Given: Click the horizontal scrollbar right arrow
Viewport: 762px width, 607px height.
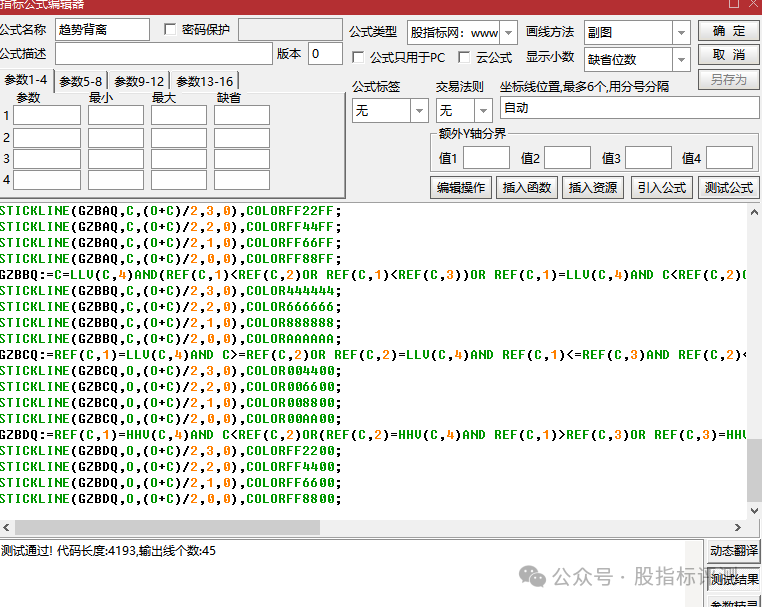Looking at the screenshot, I should 738,527.
